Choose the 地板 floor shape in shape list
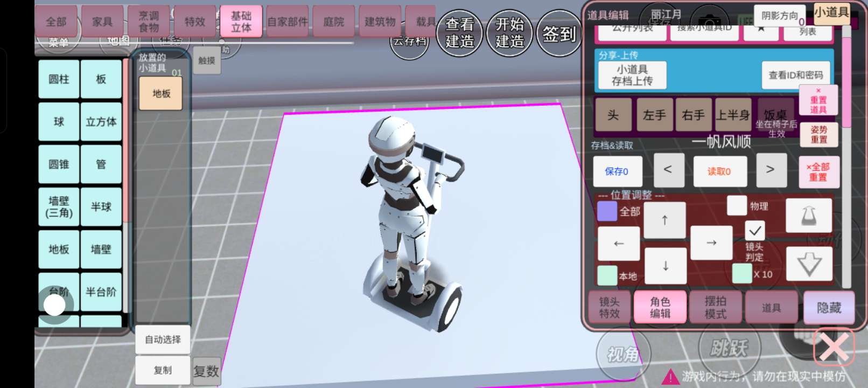Viewport: 868px width, 388px height. pos(59,250)
